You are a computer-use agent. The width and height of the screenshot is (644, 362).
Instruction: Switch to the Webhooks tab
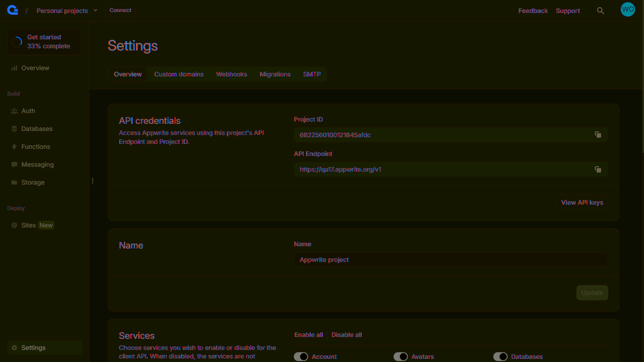(x=231, y=74)
